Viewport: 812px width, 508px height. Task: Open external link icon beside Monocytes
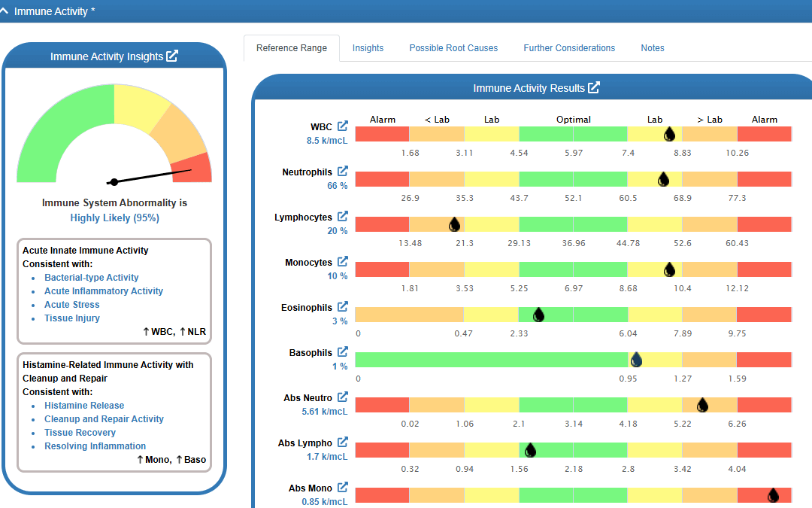click(x=342, y=261)
